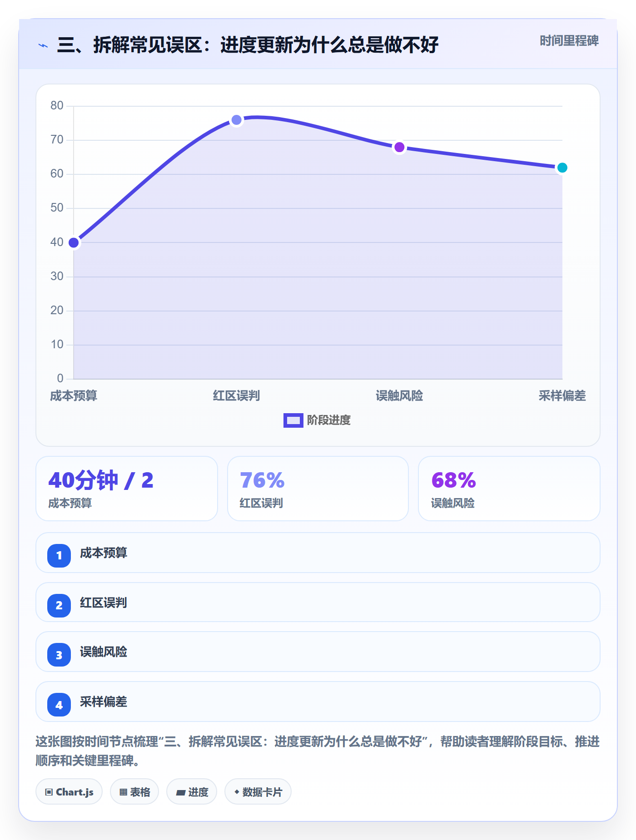Open the 40分钟 / 2 stat card
This screenshot has height=840, width=636.
pos(127,489)
